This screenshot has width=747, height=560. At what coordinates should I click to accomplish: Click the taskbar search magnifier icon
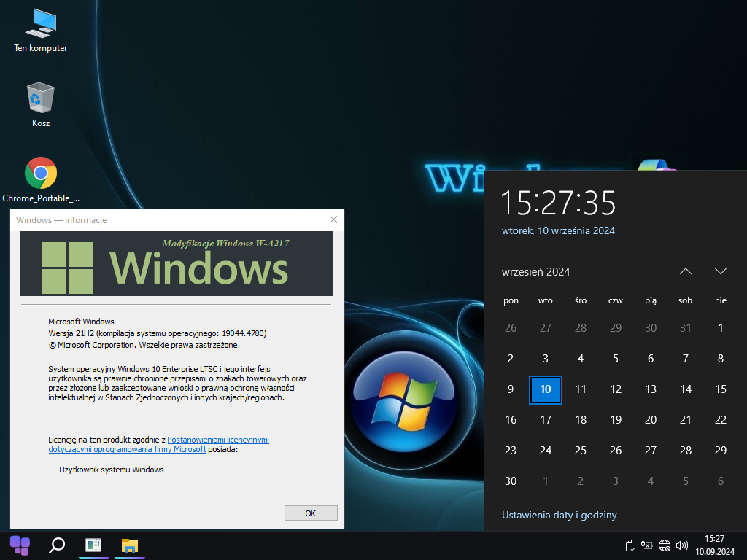[56, 545]
